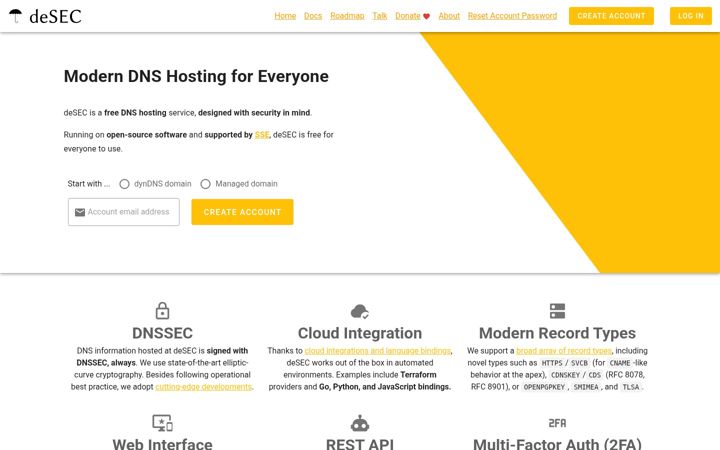Screen dimensions: 720x450
Task: Click the Modern Record Types server icon
Action: [x=557, y=311]
